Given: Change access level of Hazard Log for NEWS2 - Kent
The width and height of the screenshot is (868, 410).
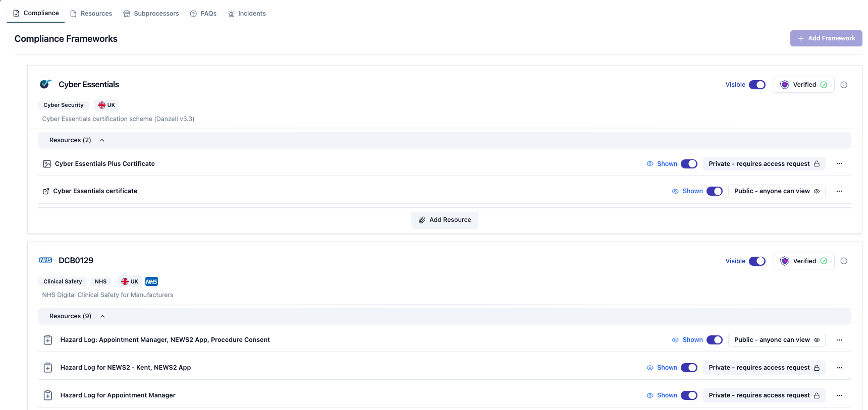Looking at the screenshot, I should click(764, 368).
